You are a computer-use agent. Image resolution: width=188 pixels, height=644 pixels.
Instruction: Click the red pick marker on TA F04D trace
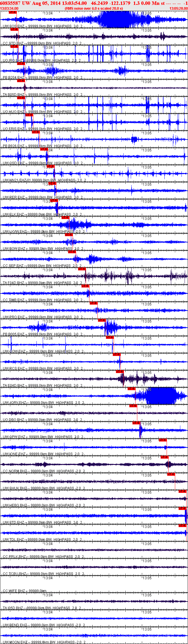82,269
